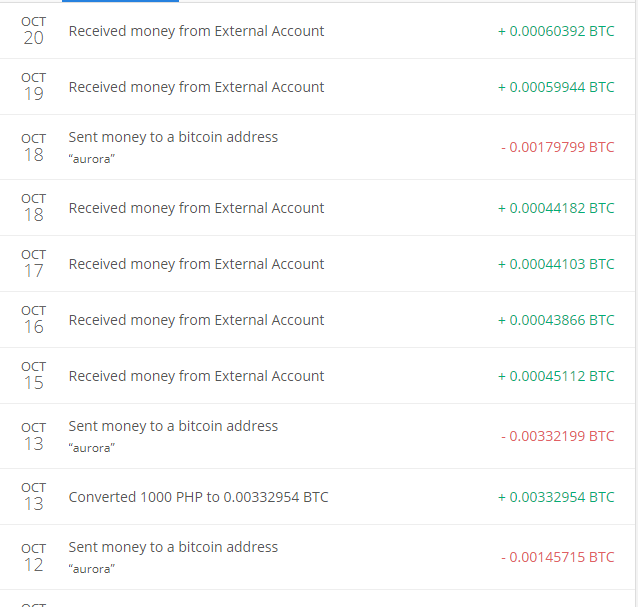
Task: Select the - 0.00145715 BTC amount
Action: (x=558, y=557)
